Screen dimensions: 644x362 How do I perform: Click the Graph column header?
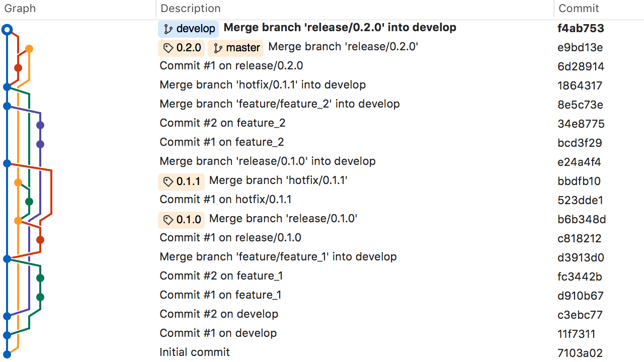(x=20, y=9)
